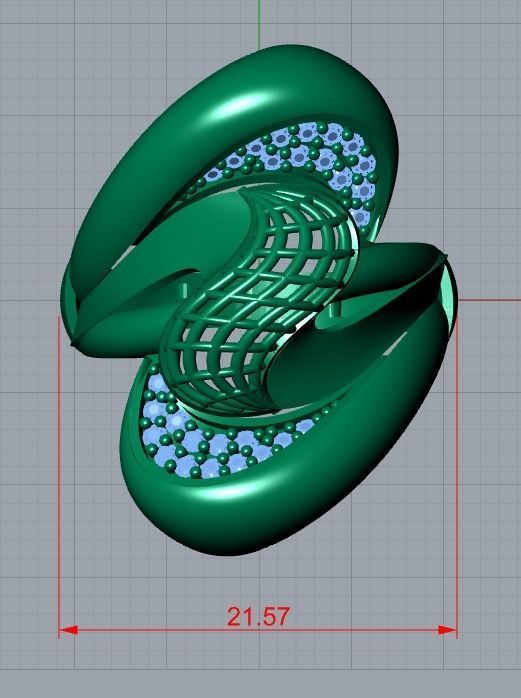Select the 21.57 dimension text
The width and height of the screenshot is (521, 698).
pyautogui.click(x=258, y=617)
